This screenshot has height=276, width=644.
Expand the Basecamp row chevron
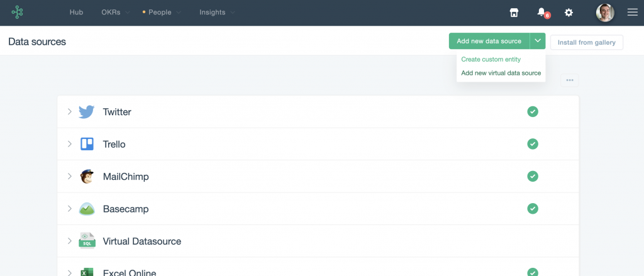click(70, 209)
